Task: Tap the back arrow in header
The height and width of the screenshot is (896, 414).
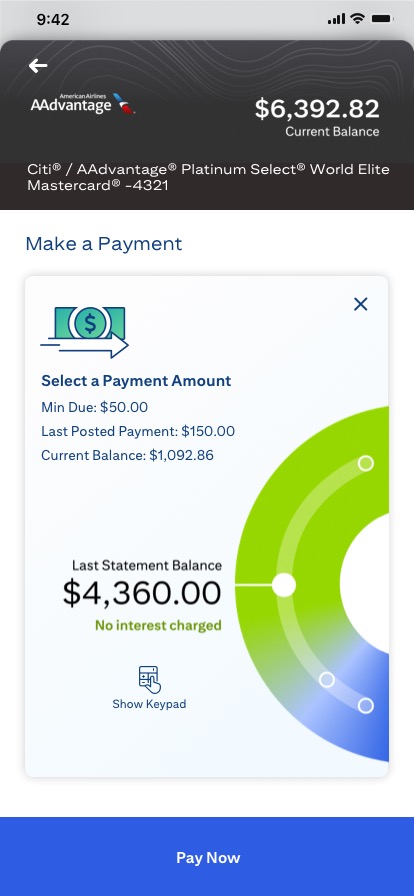Action: pos(38,66)
